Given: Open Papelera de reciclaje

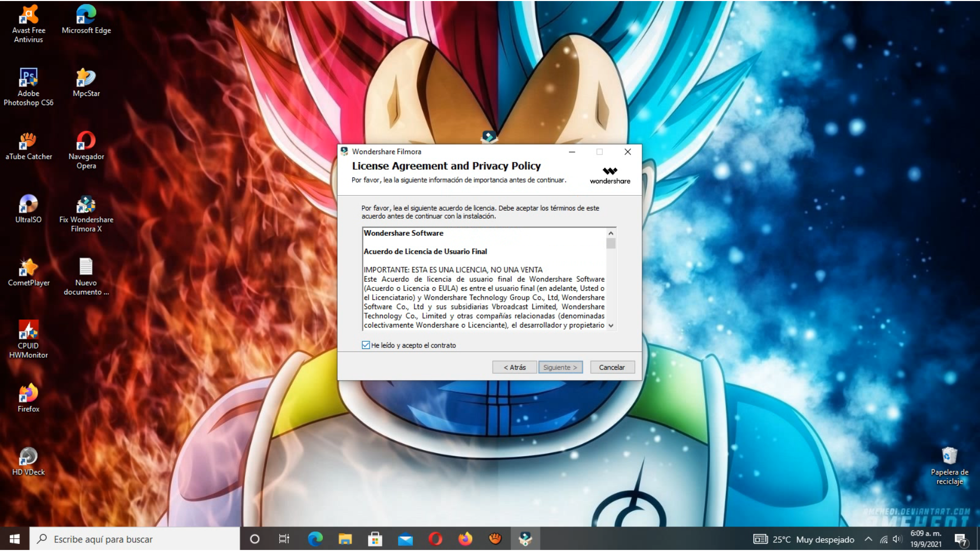Looking at the screenshot, I should point(949,457).
